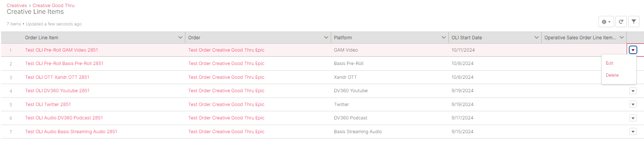This screenshot has width=644, height=142.
Task: Select Delete in the row actions menu
Action: [612, 75]
